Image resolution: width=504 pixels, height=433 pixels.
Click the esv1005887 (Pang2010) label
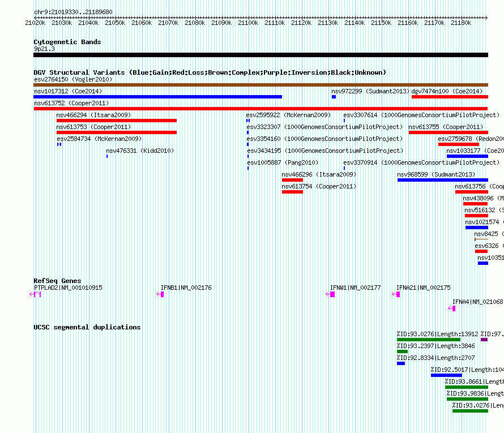pos(283,162)
